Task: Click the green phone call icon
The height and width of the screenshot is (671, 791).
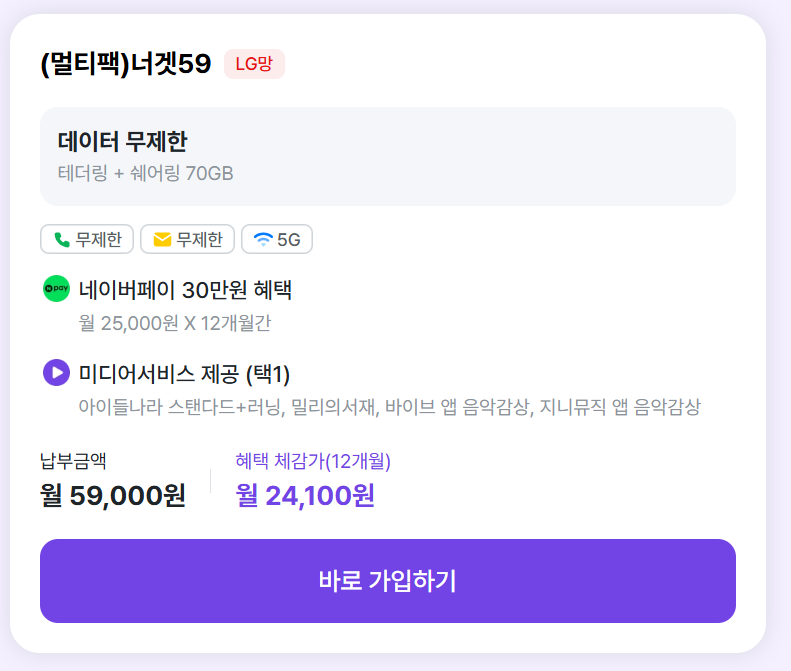Action: point(62,240)
